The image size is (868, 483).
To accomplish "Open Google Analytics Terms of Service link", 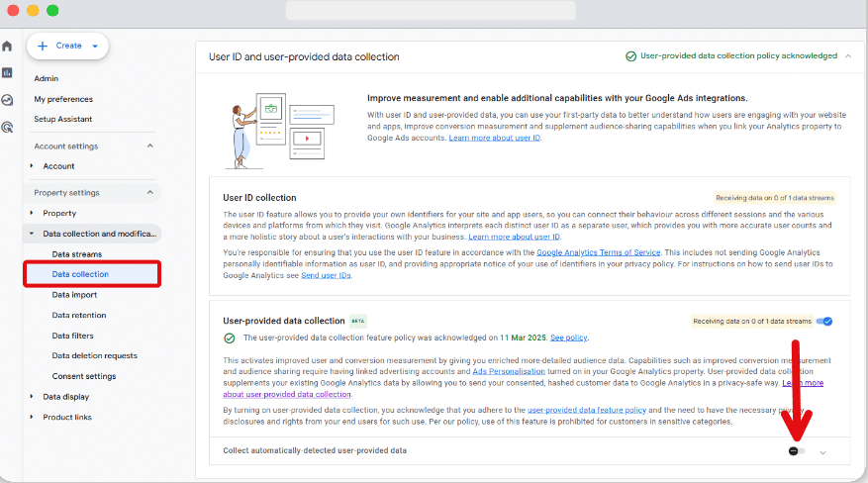I will coord(599,252).
